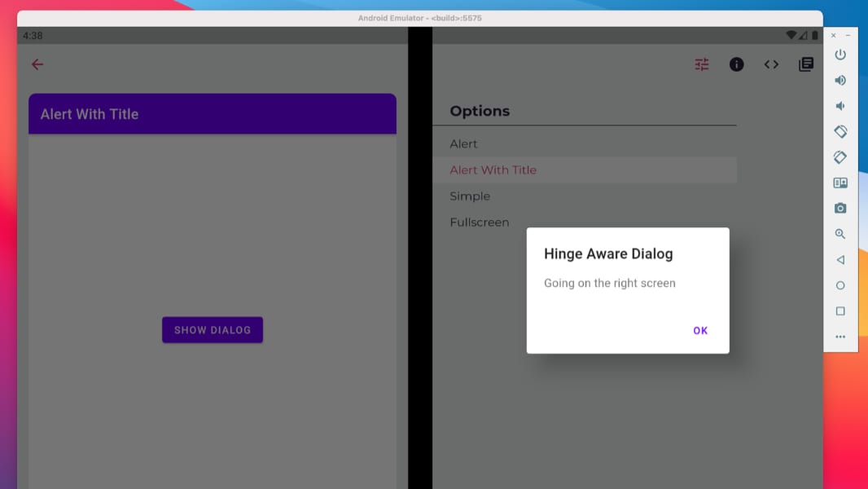Image resolution: width=868 pixels, height=489 pixels.
Task: Go back using the red arrow
Action: point(37,64)
